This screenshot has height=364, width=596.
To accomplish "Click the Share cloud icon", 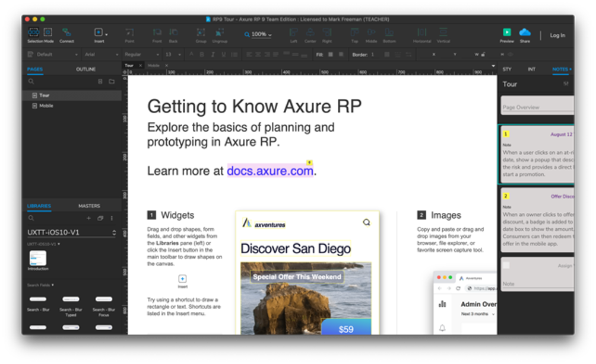I will point(525,33).
